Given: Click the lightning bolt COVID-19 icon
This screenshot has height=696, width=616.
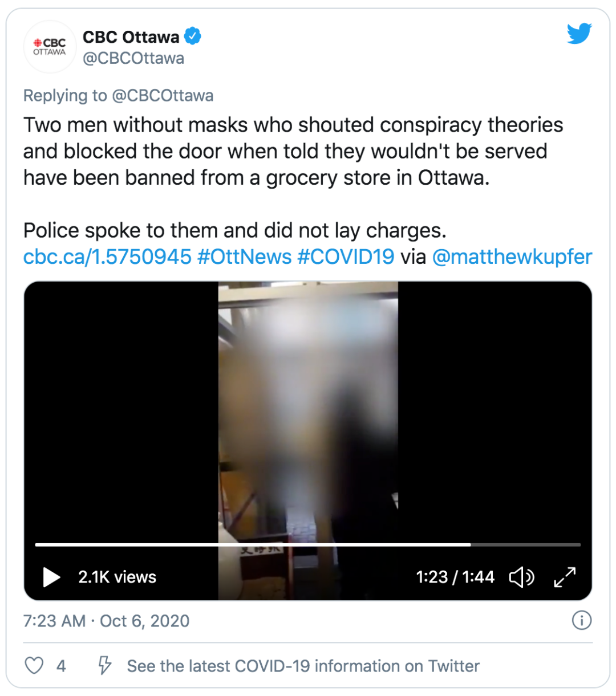Looking at the screenshot, I should (104, 665).
